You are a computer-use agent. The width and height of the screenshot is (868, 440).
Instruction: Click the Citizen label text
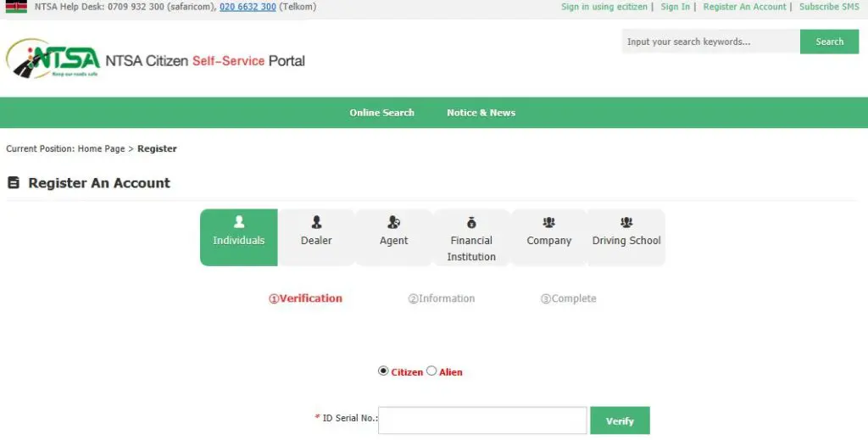(x=407, y=372)
